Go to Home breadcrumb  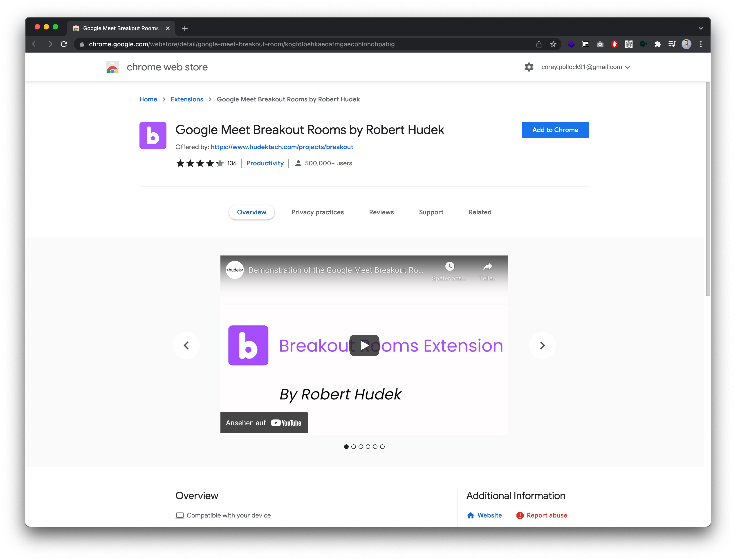(148, 99)
